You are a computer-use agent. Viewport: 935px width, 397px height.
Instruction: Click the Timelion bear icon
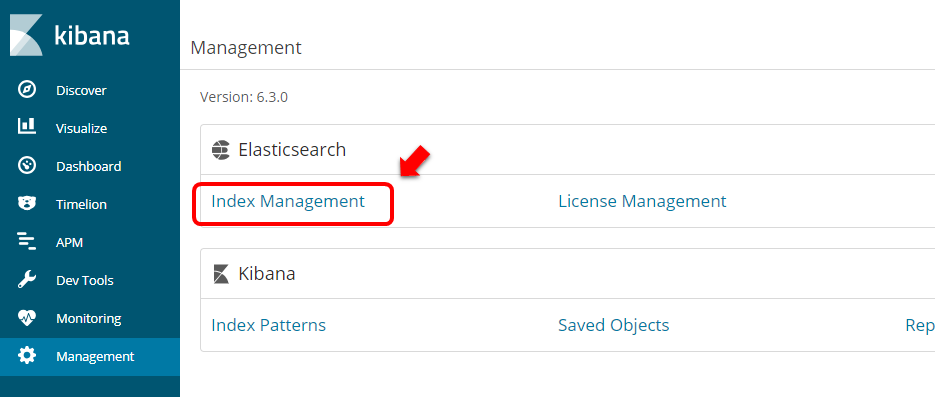[27, 204]
